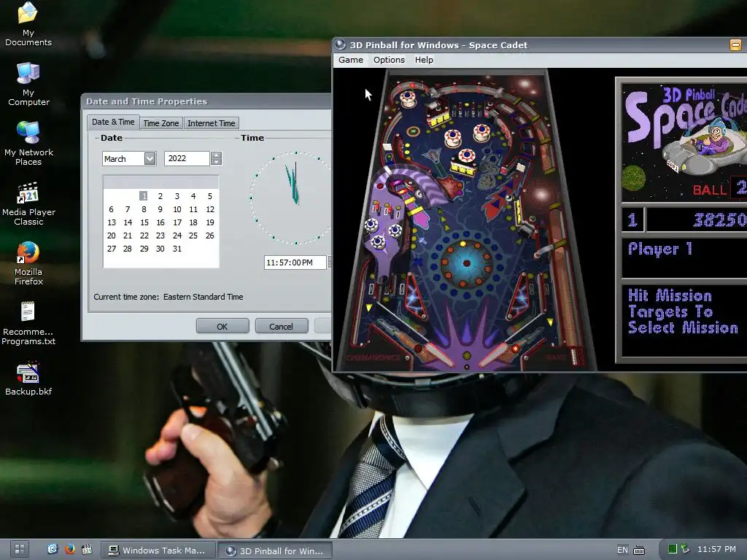Select day 28 in the calendar
The image size is (747, 560).
128,249
